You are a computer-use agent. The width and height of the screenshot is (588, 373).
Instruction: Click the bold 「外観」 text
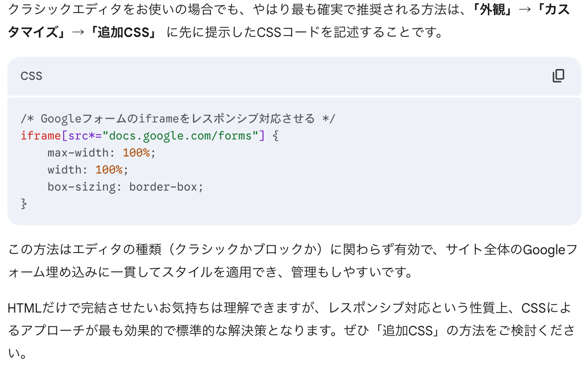pyautogui.click(x=492, y=9)
